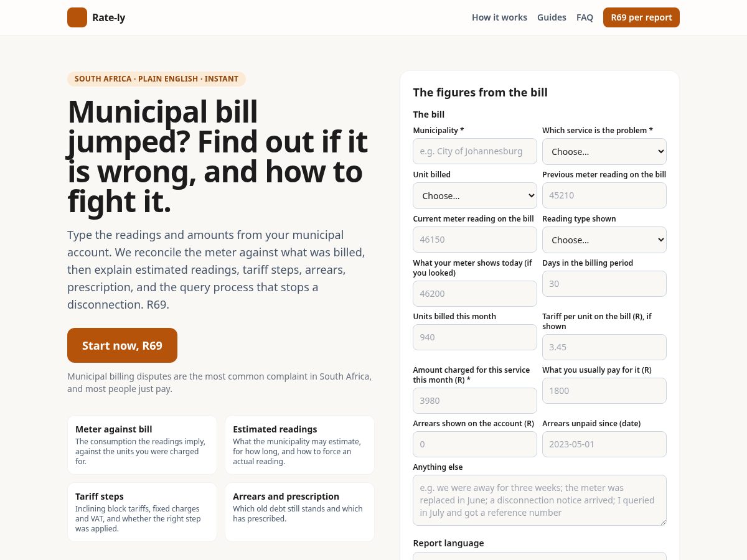Expand the Unit billed dropdown
This screenshot has width=747, height=560.
475,195
